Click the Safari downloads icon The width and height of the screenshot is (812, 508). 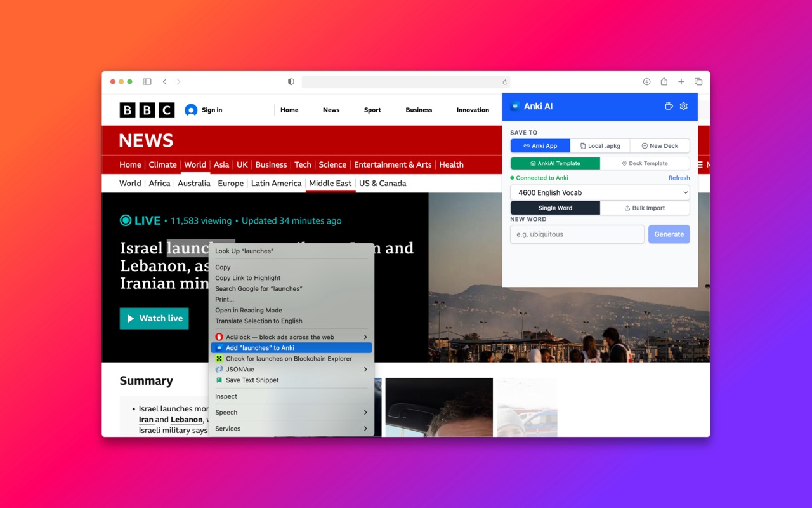646,82
